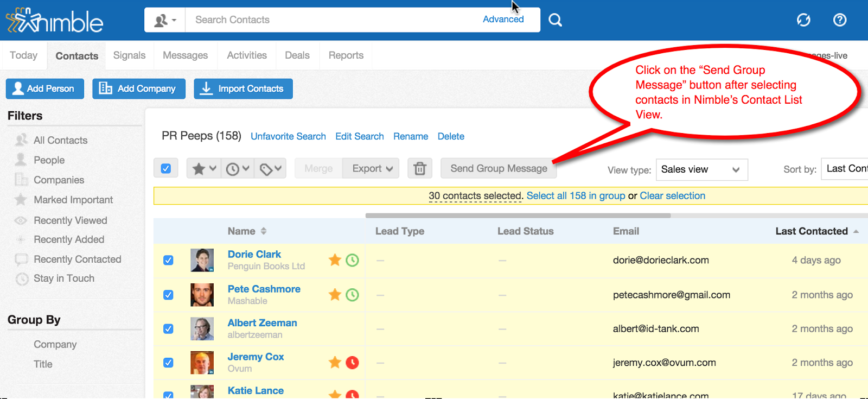Click Clear selection link
The height and width of the screenshot is (399, 868).
[673, 195]
